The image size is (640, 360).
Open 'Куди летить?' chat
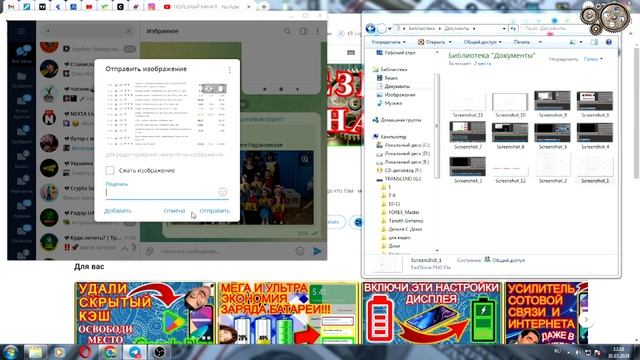88,242
